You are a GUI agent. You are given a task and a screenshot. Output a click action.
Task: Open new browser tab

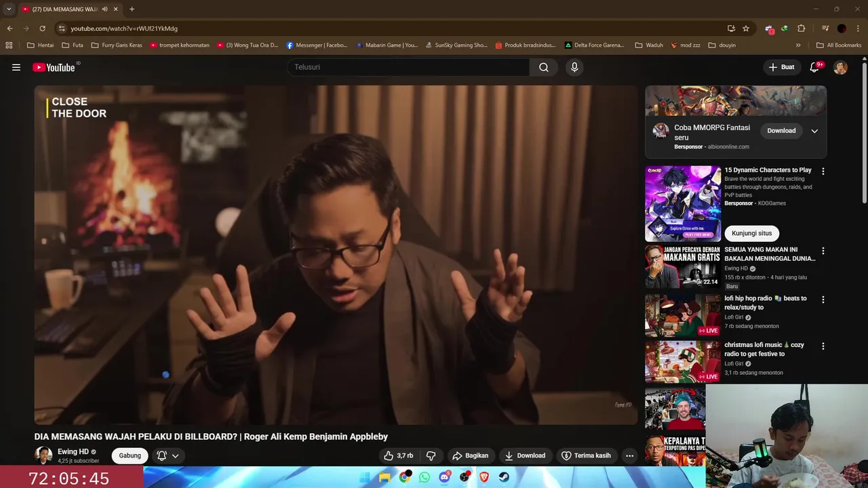pos(132,9)
